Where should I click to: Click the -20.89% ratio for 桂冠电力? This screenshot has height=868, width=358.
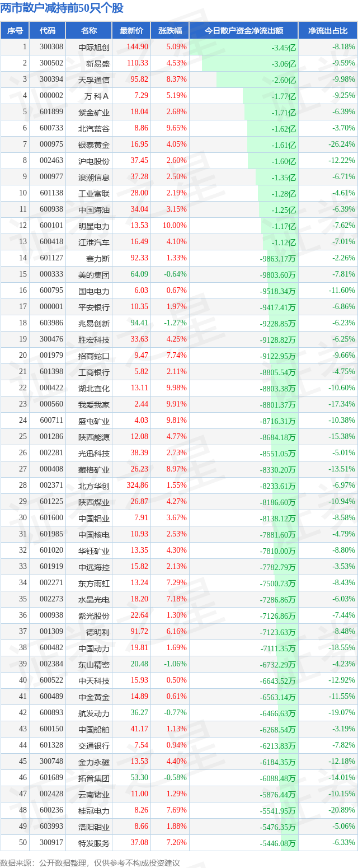point(342,810)
